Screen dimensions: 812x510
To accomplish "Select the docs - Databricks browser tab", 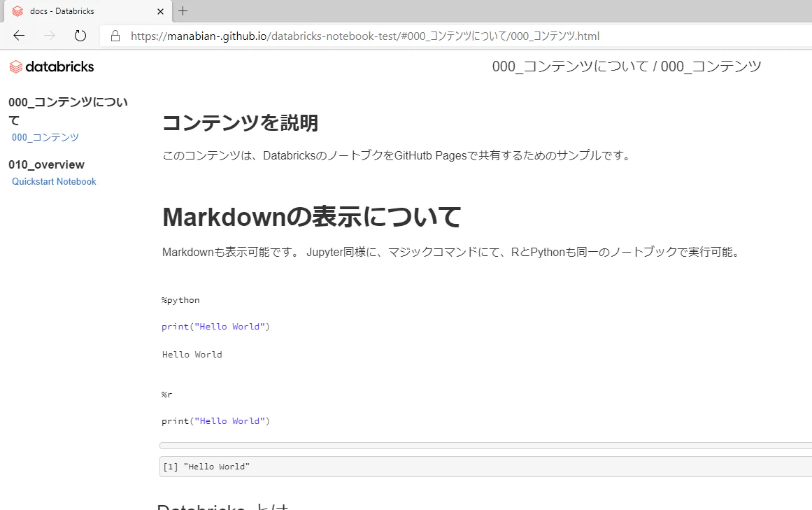I will coord(87,11).
